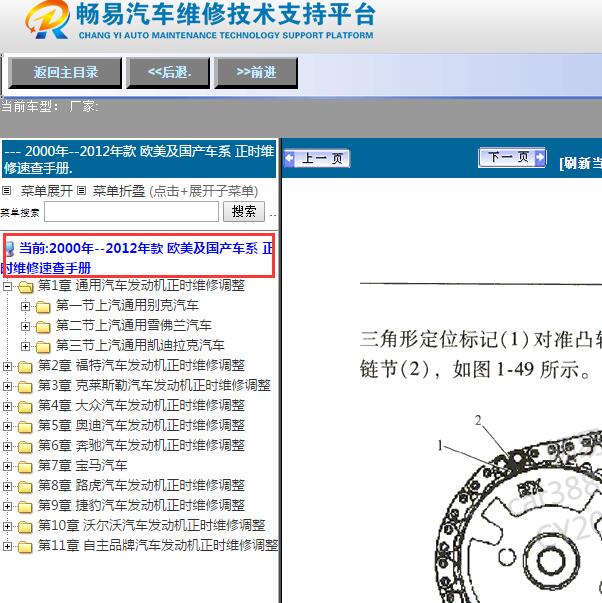The height and width of the screenshot is (603, 602).
Task: Click folder icon of 第9章 捷豹汽车
Action: 25,507
